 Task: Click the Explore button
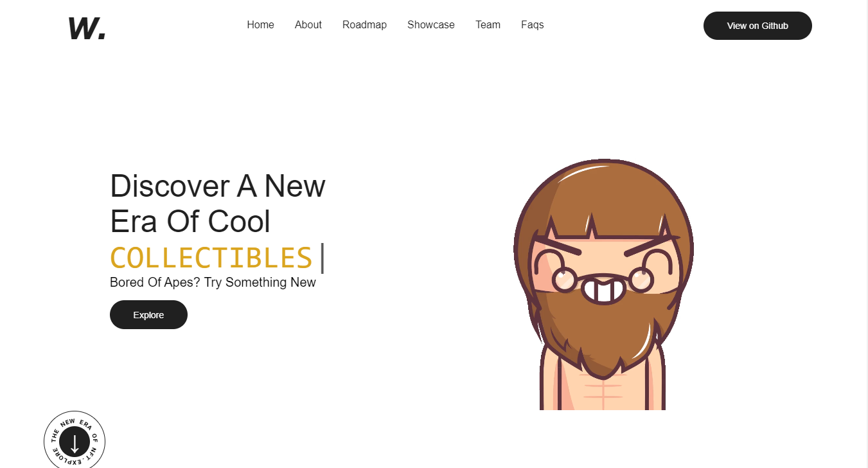(148, 315)
